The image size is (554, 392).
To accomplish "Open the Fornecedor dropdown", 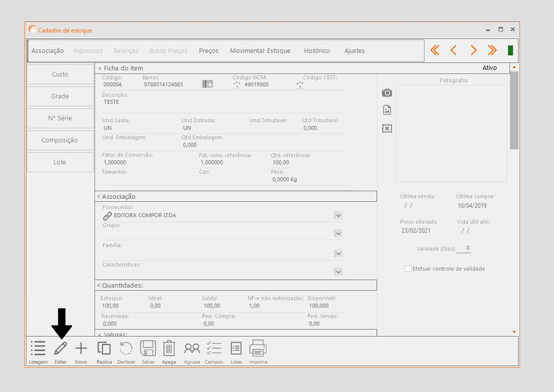I will pyautogui.click(x=338, y=215).
